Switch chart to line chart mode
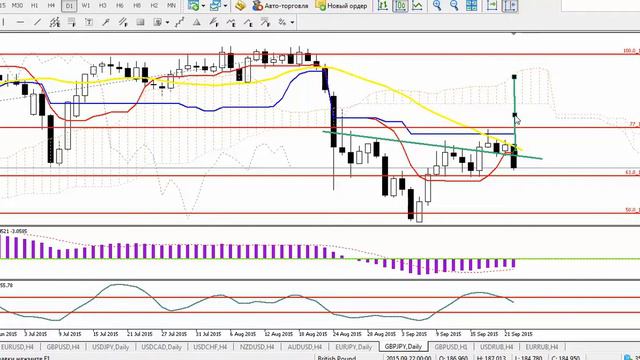640x360 pixels. [x=417, y=6]
